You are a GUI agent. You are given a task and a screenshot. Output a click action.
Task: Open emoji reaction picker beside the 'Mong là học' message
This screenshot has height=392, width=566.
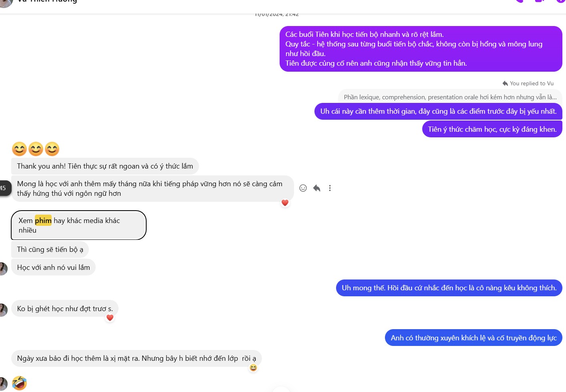tap(303, 188)
